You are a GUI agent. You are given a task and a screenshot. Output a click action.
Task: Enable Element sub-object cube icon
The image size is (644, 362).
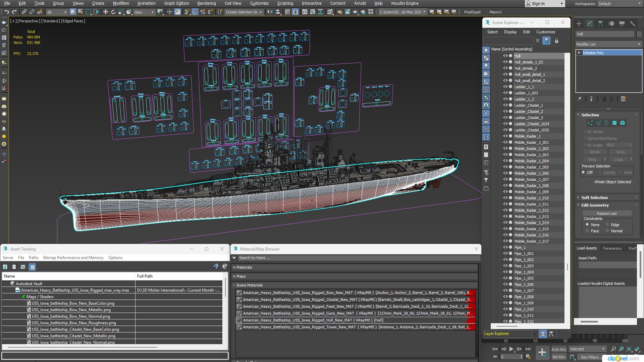point(623,123)
